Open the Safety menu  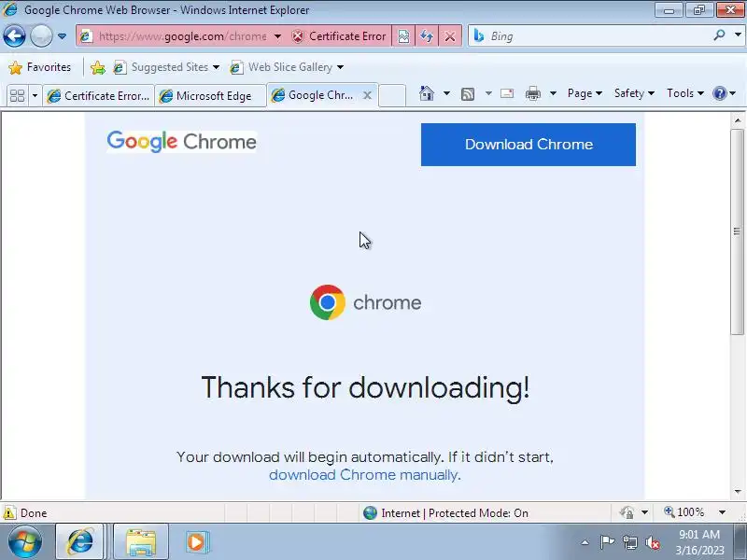pyautogui.click(x=634, y=93)
